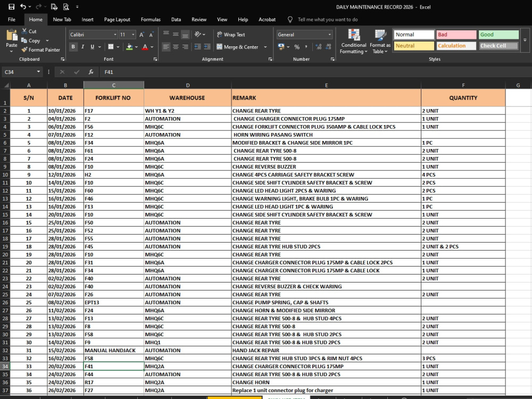
Task: Select Top Align icon
Action: tap(166, 34)
